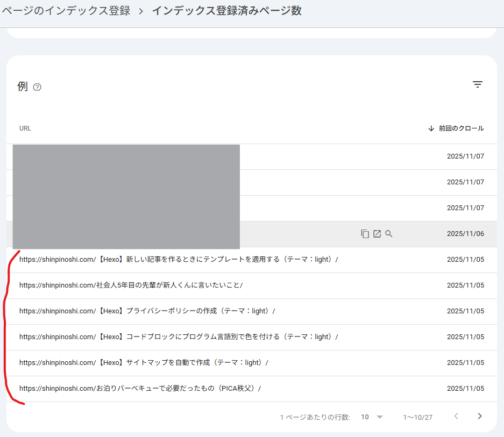Click the 社会人5年目の先輩 article URL
504x437 pixels.
[x=132, y=285]
